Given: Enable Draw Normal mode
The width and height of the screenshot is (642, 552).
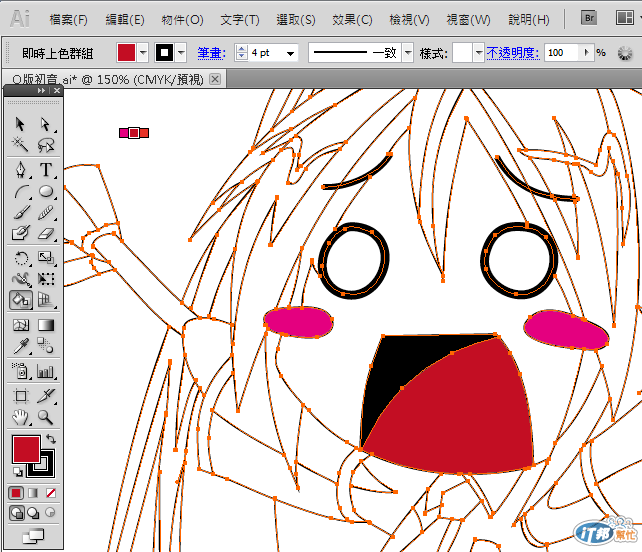Looking at the screenshot, I should point(16,513).
